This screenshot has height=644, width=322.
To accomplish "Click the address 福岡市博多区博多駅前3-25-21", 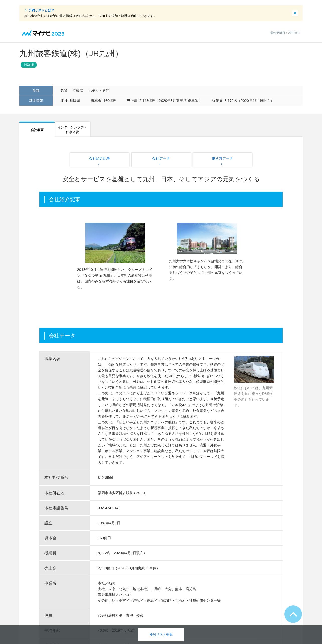I will pyautogui.click(x=122, y=493).
